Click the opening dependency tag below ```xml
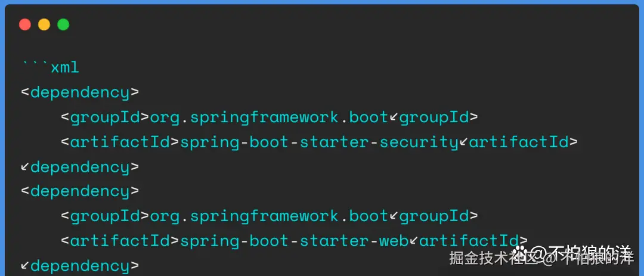The width and height of the screenshot is (644, 276). coord(80,93)
